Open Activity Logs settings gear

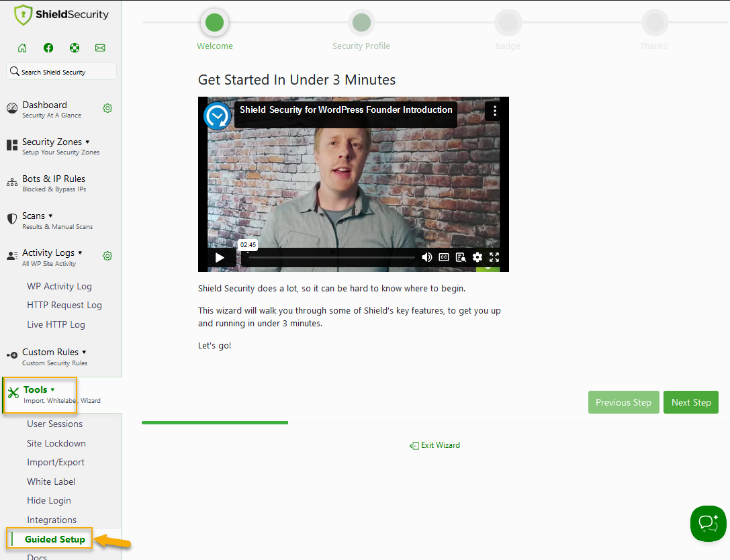(x=107, y=256)
